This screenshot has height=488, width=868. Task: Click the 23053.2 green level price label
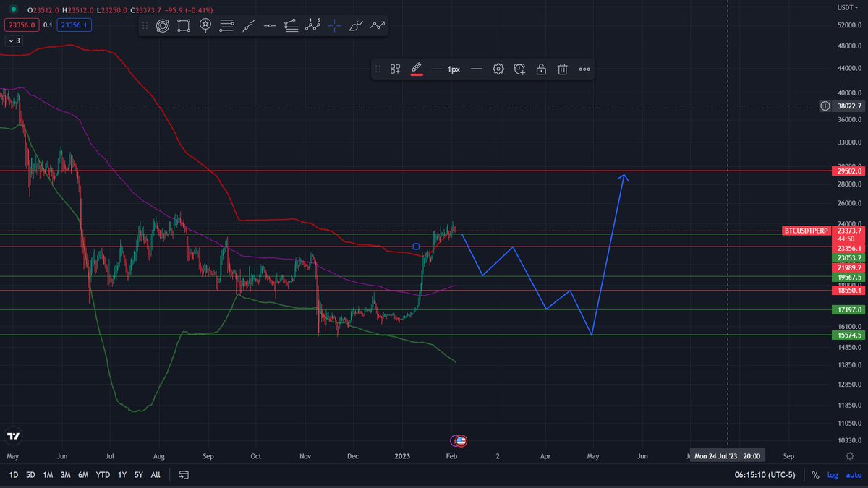pyautogui.click(x=848, y=257)
